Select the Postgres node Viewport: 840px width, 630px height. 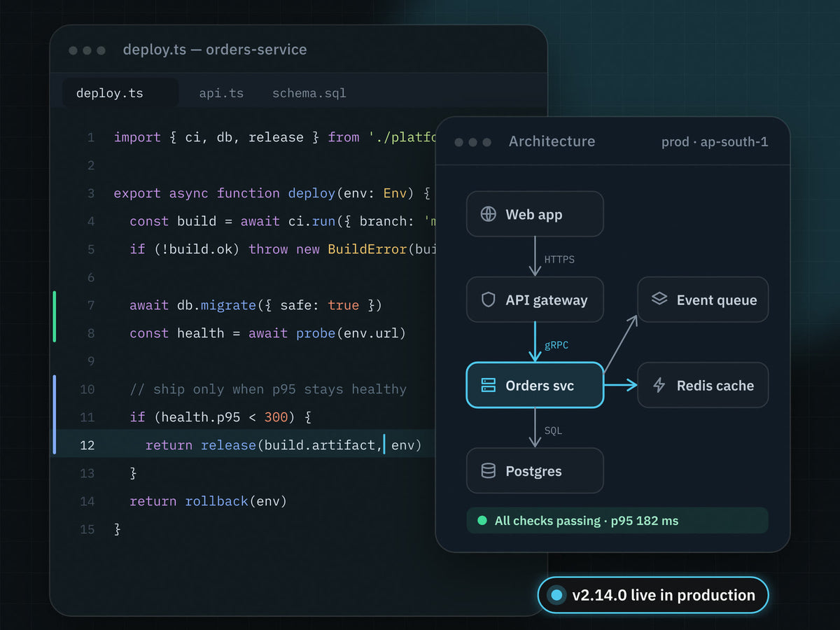coord(535,470)
